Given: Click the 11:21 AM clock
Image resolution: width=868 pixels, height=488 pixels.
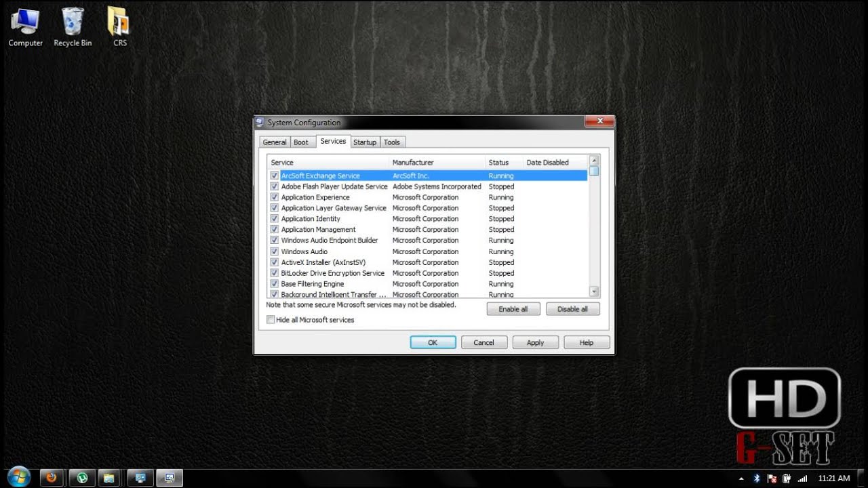Looking at the screenshot, I should pyautogui.click(x=833, y=479).
